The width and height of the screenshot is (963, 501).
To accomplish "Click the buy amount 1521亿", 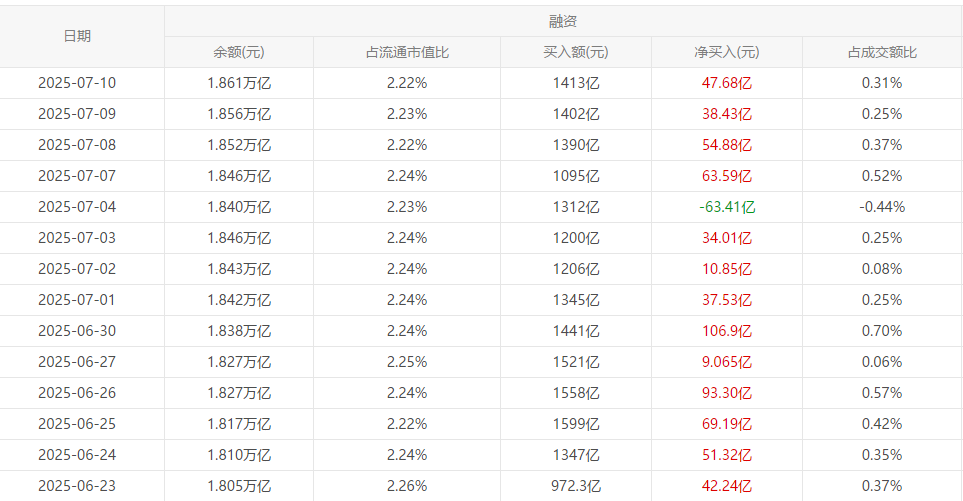I will click(576, 362).
